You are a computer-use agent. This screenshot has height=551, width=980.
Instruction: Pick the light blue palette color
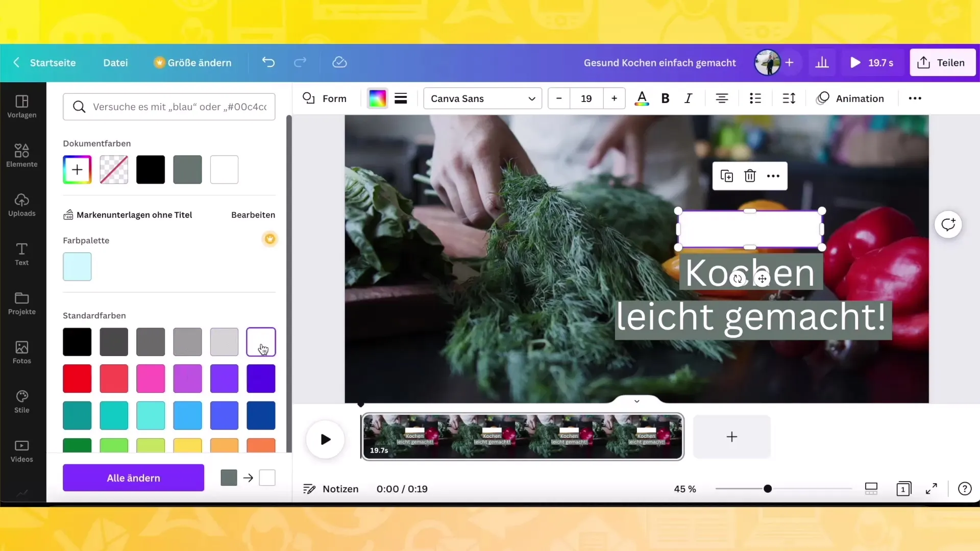point(77,266)
